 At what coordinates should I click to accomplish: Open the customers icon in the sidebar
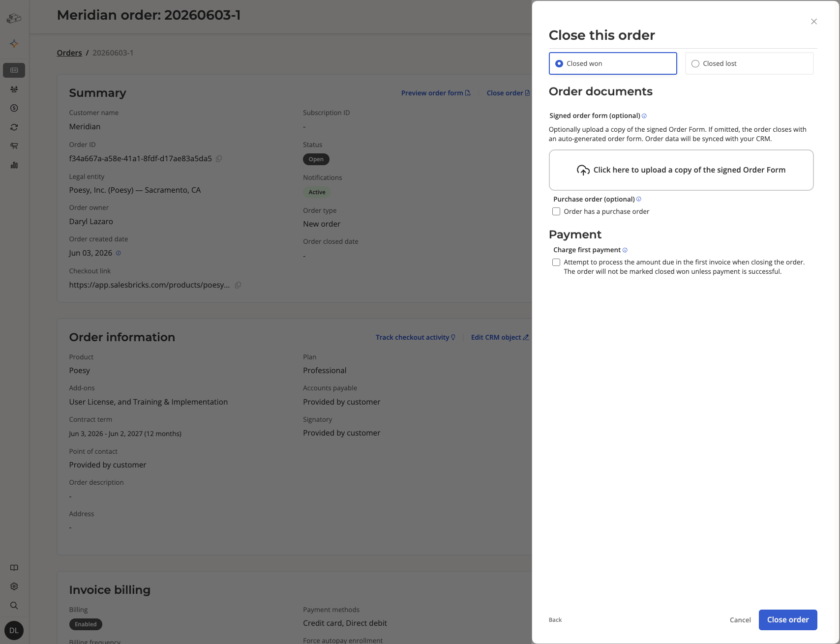point(14,89)
